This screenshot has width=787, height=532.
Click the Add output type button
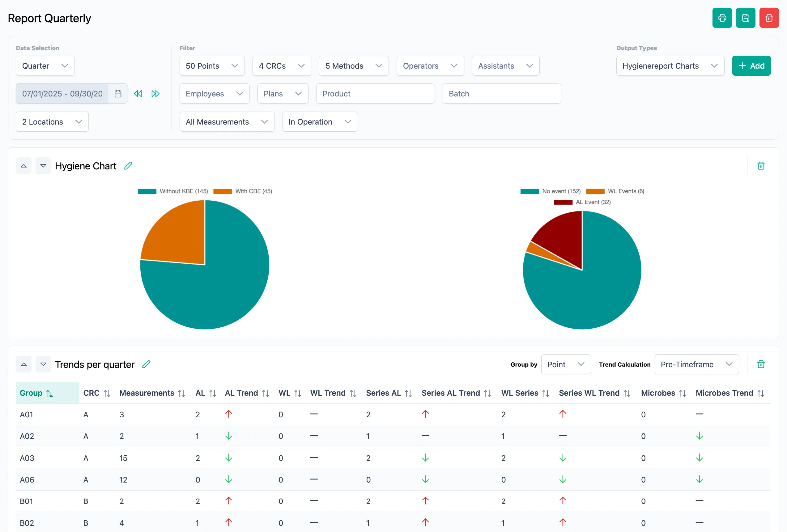tap(751, 66)
